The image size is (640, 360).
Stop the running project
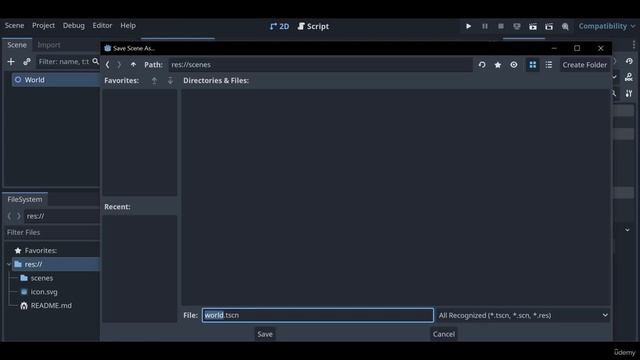[x=501, y=26]
